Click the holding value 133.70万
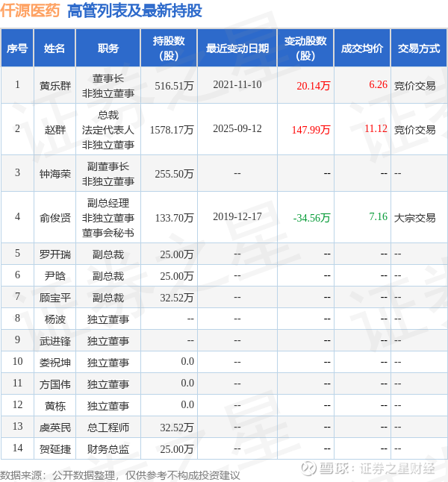 pyautogui.click(x=174, y=218)
